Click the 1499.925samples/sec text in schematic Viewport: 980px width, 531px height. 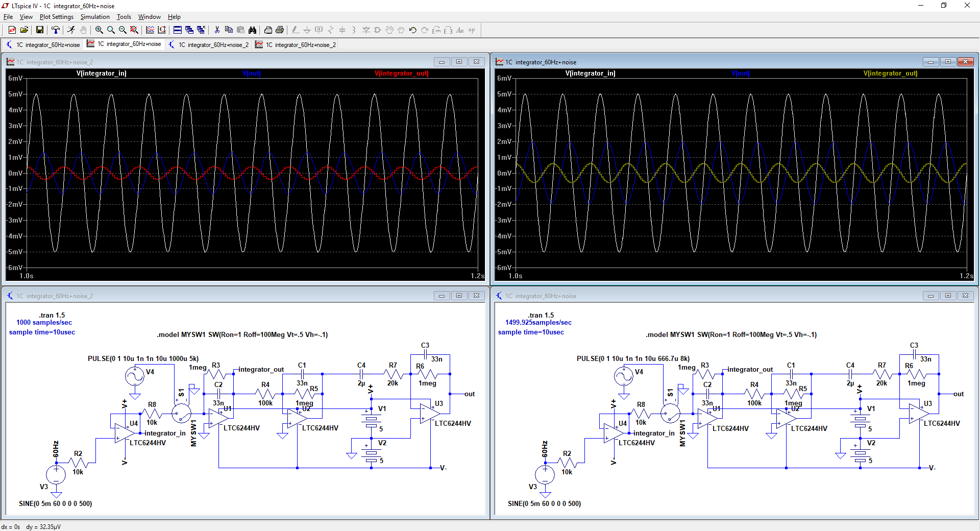[538, 323]
